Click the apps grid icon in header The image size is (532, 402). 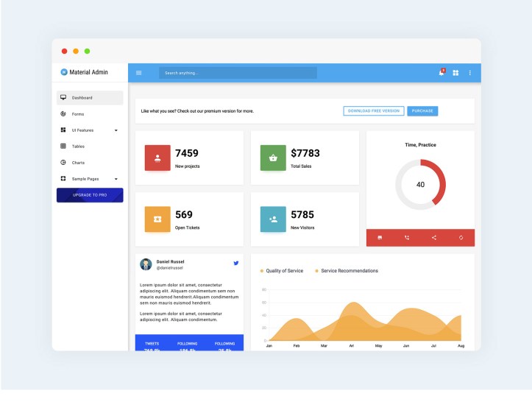[455, 73]
